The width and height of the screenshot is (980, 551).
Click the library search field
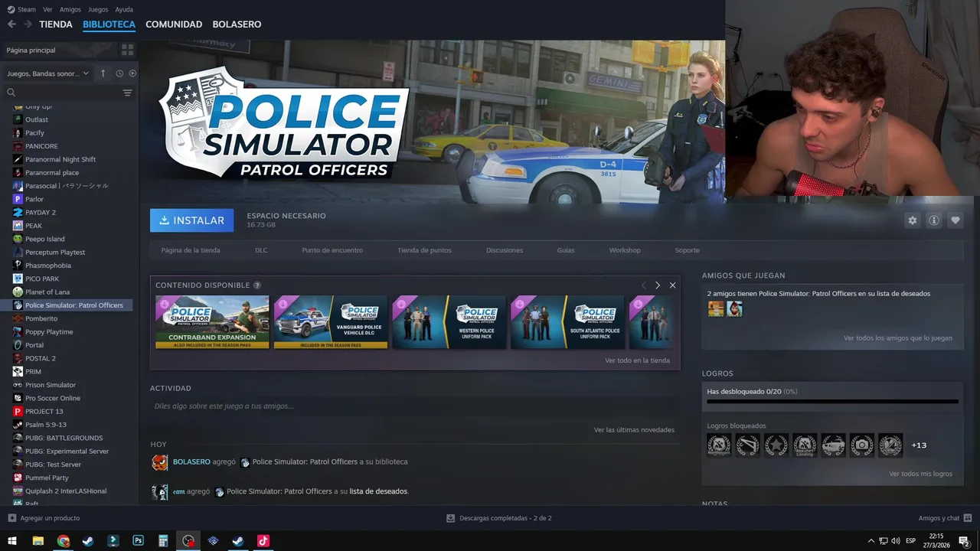pos(64,93)
